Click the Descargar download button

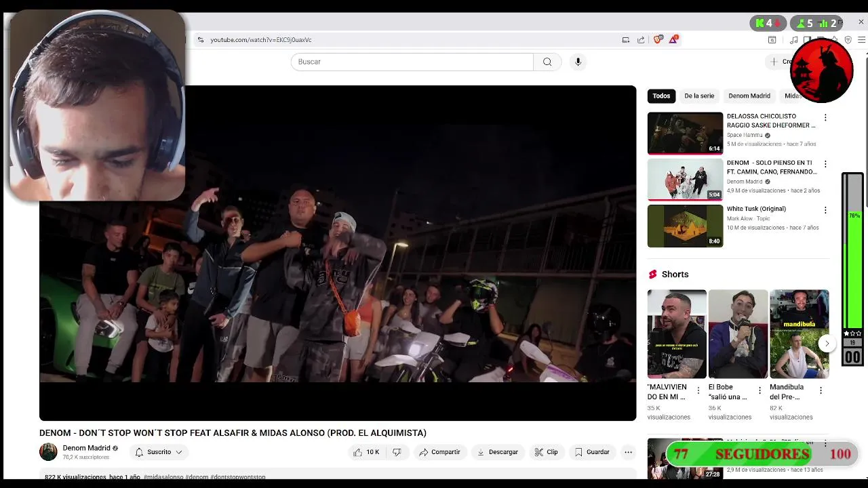click(x=497, y=452)
